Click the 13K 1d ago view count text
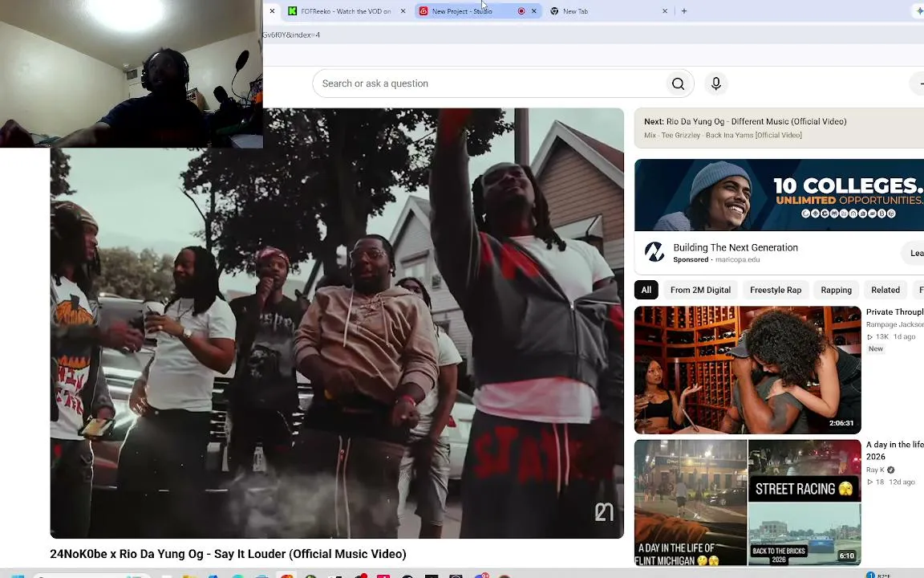The image size is (924, 578). pos(891,337)
